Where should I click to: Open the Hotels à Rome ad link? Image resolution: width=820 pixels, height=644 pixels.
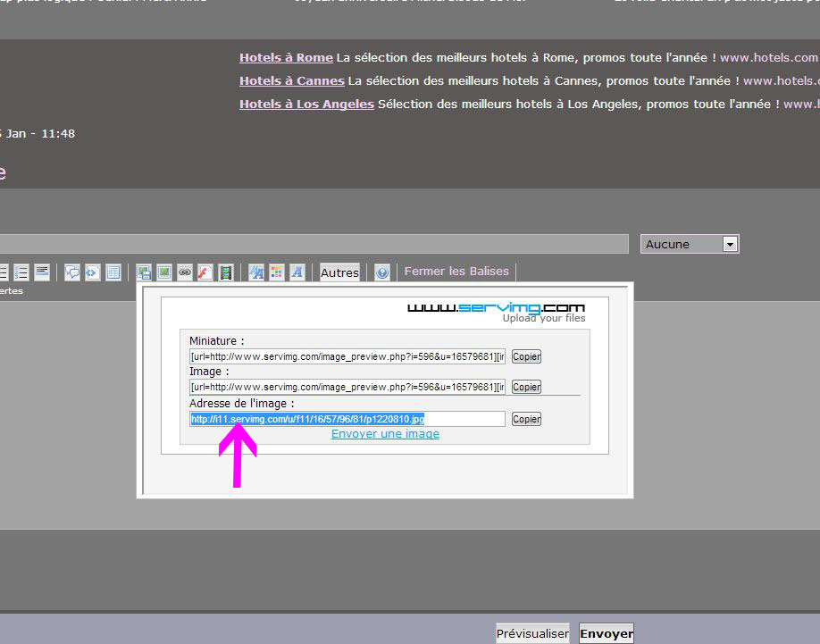(286, 57)
